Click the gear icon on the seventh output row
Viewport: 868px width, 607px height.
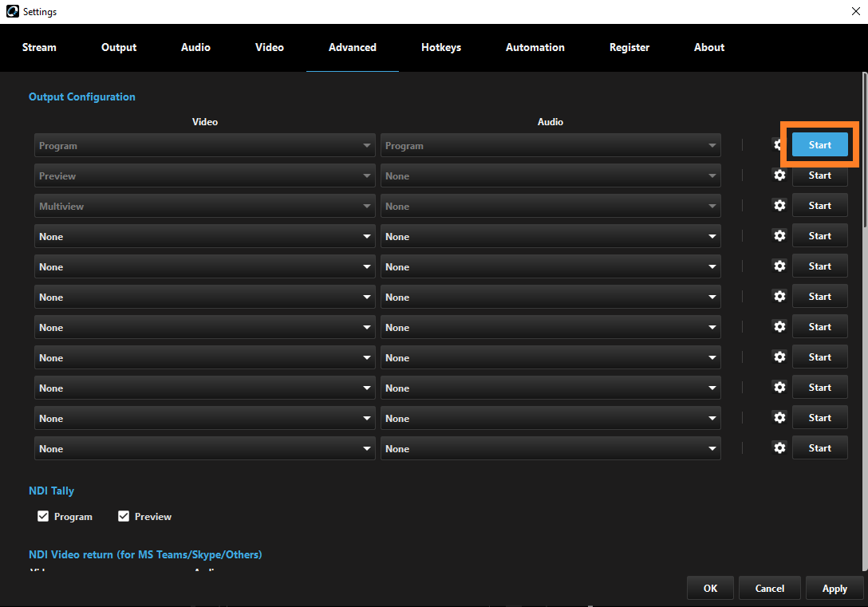click(x=779, y=327)
